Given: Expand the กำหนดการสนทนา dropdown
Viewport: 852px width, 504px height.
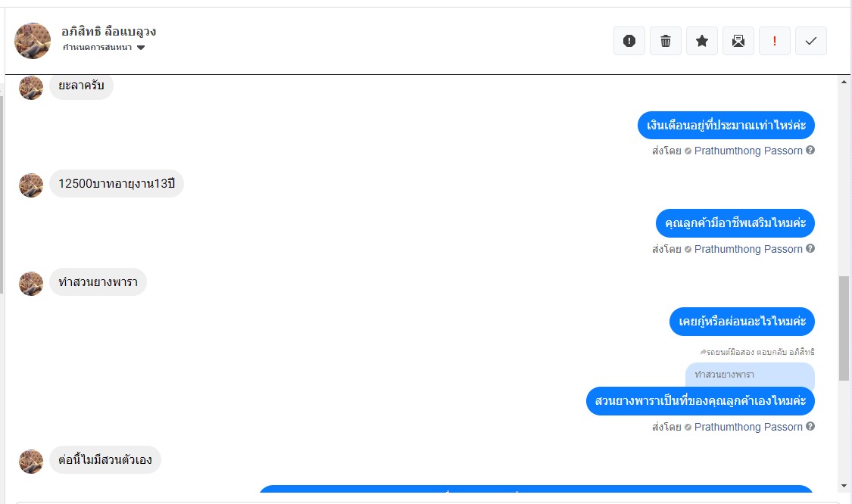Looking at the screenshot, I should (x=141, y=48).
